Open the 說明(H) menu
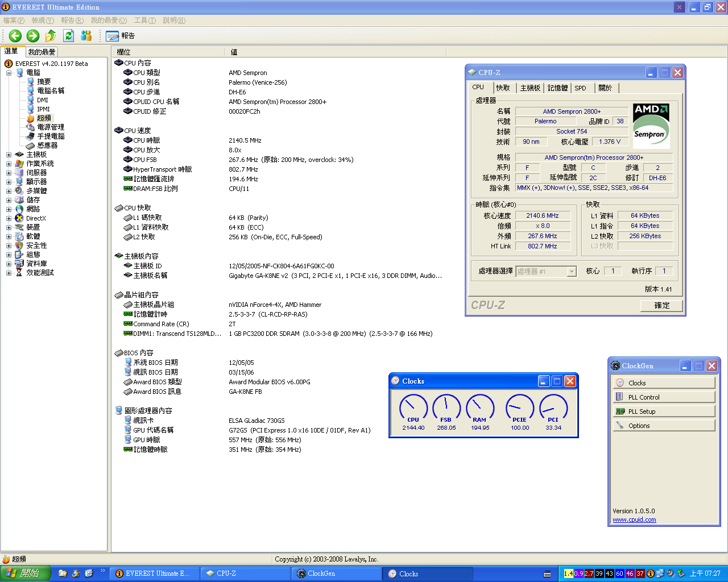728x582 pixels. (174, 20)
